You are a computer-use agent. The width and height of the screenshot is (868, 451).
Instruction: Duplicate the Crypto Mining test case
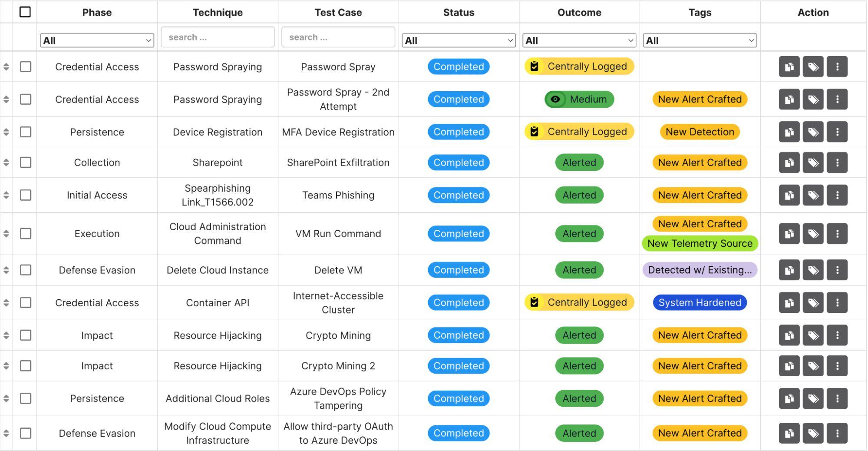pyautogui.click(x=789, y=335)
